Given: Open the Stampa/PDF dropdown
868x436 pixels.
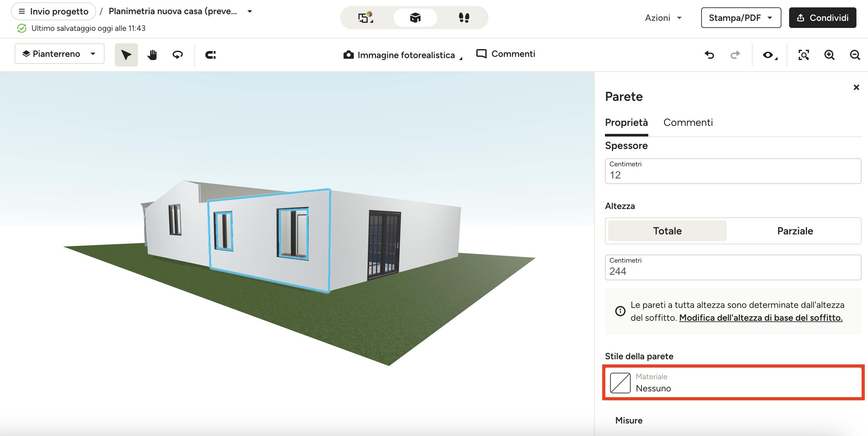Looking at the screenshot, I should 741,18.
